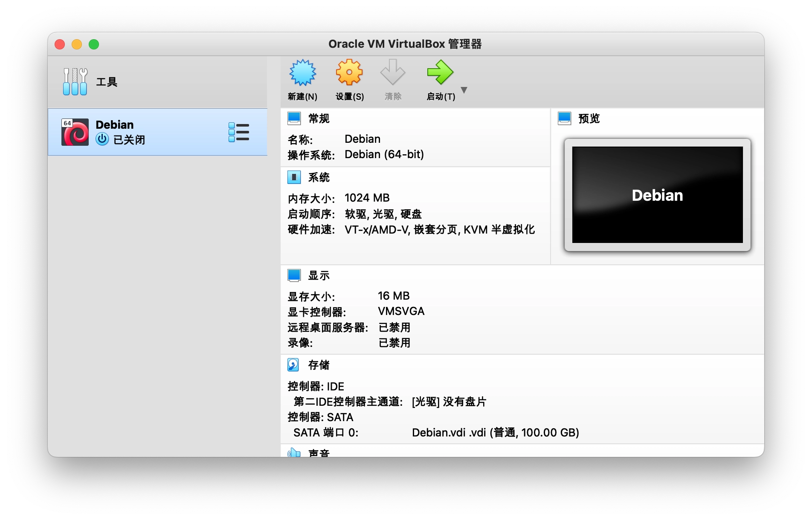Click the powered-off state icon for Debian

click(x=102, y=139)
